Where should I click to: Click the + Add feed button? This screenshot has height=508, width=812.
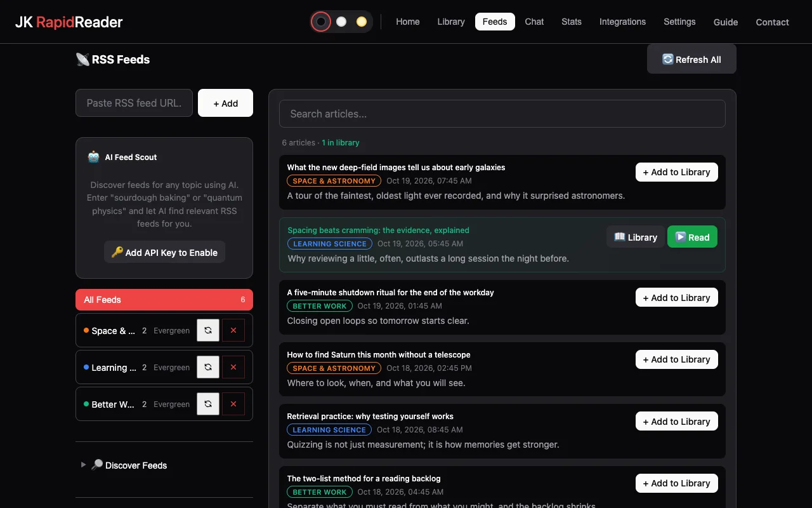tap(225, 103)
